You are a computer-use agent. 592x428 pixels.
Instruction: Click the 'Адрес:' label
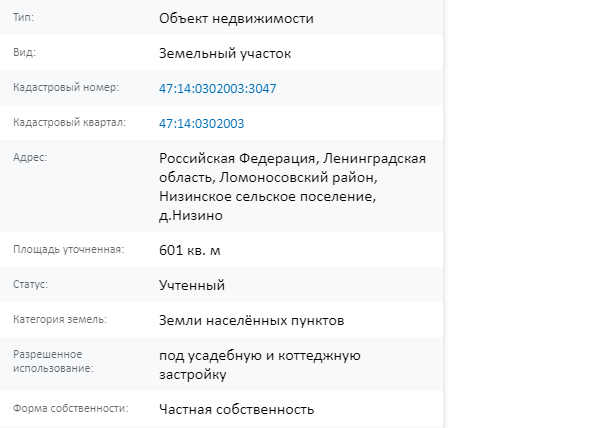(x=30, y=157)
